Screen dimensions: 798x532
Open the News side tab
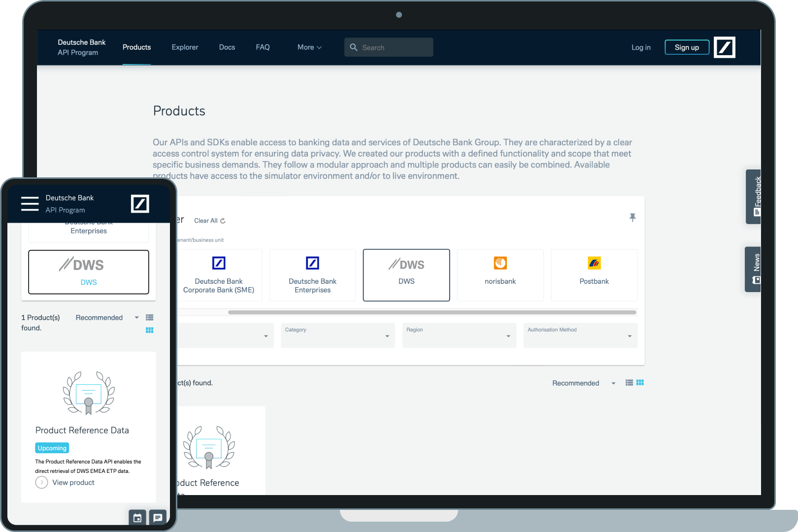coord(753,269)
